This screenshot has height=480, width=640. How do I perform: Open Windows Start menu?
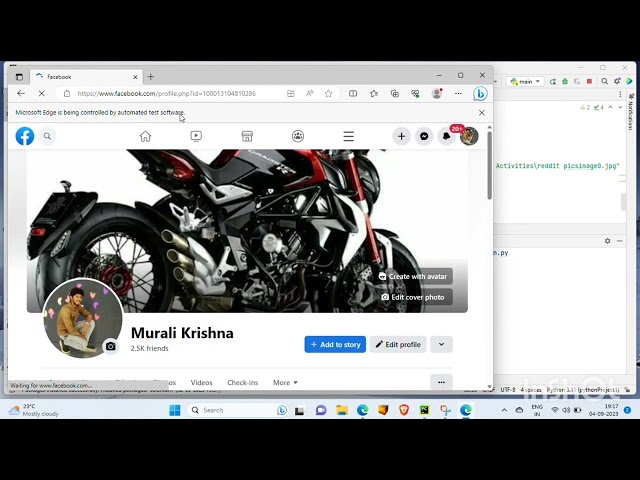click(x=175, y=410)
